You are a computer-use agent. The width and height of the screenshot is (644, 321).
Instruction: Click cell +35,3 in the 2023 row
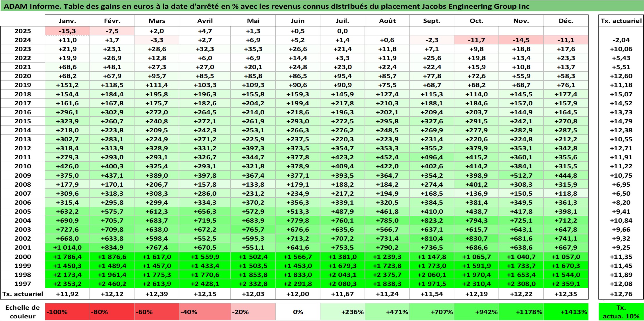tap(253, 49)
